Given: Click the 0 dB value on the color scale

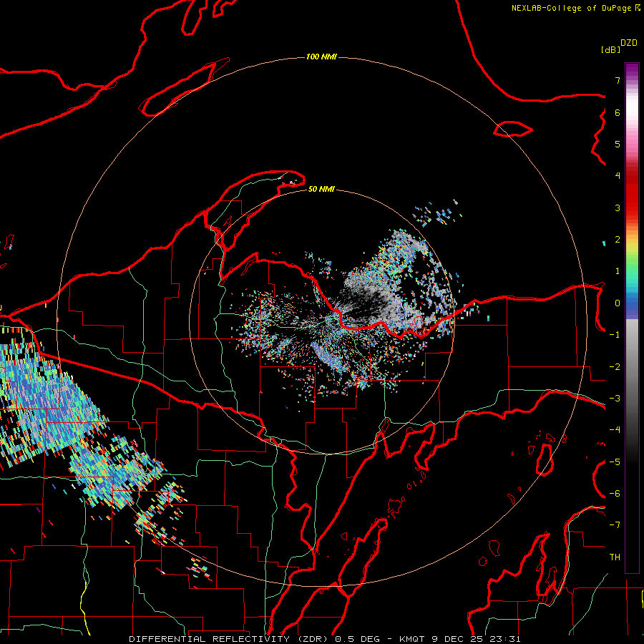Looking at the screenshot, I should pyautogui.click(x=618, y=303).
